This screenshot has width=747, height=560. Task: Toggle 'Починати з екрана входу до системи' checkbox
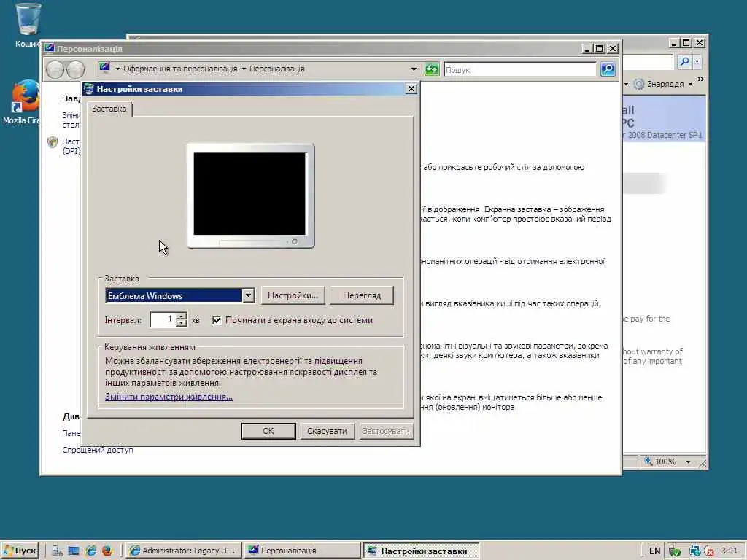tap(217, 320)
